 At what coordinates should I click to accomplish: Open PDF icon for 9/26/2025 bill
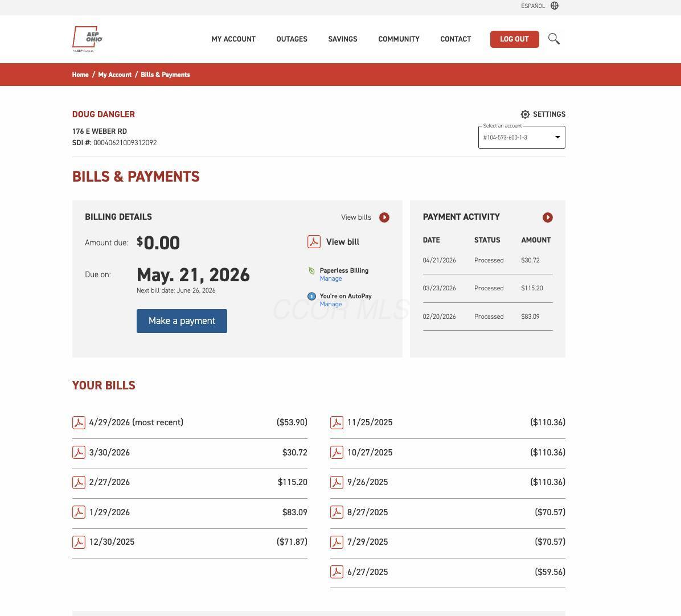tap(337, 482)
